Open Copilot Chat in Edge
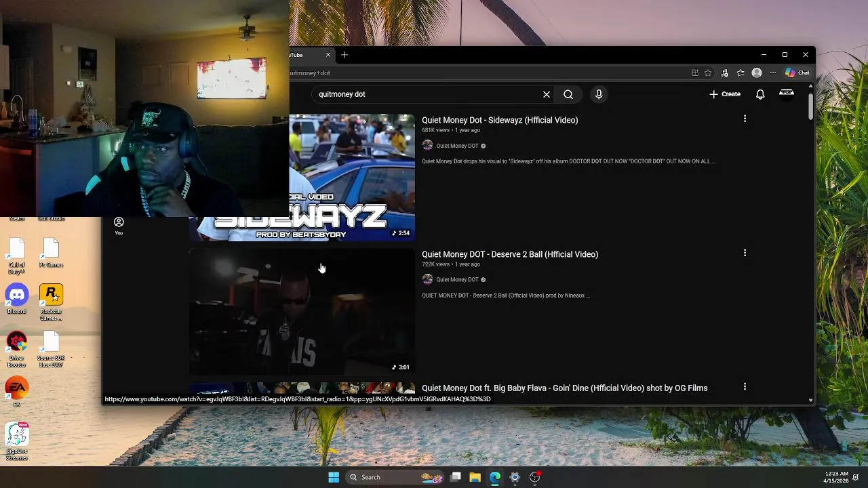Viewport: 868px width, 488px height. [x=797, y=73]
